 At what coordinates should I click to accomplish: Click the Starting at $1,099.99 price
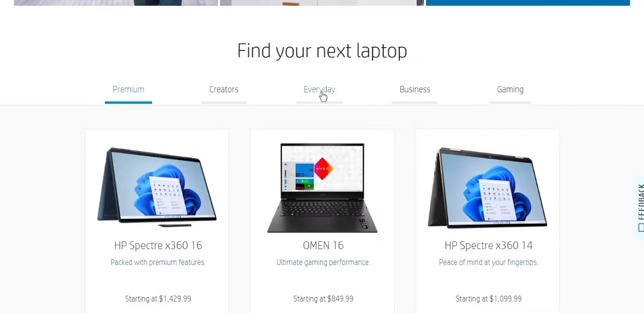tap(488, 299)
